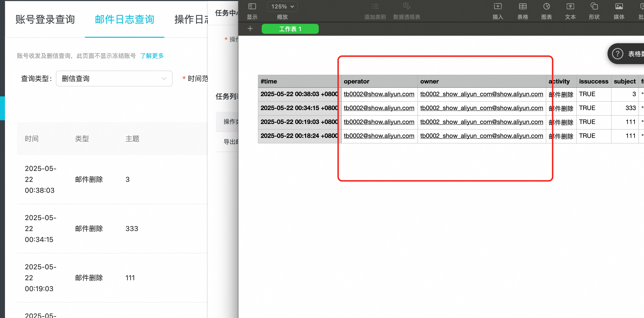Click the Table toolbar icon
Image resolution: width=644 pixels, height=318 pixels.
click(523, 6)
